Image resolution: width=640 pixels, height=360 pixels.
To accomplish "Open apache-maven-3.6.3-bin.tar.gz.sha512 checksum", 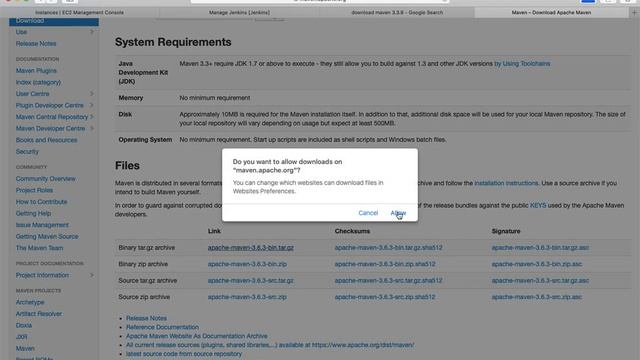I will [389, 248].
